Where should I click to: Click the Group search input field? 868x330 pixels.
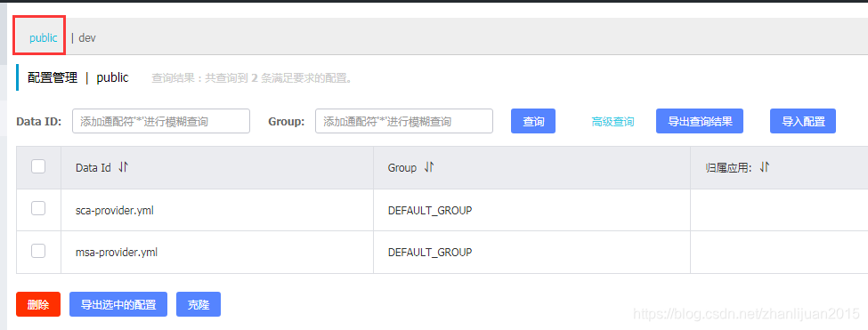point(404,121)
